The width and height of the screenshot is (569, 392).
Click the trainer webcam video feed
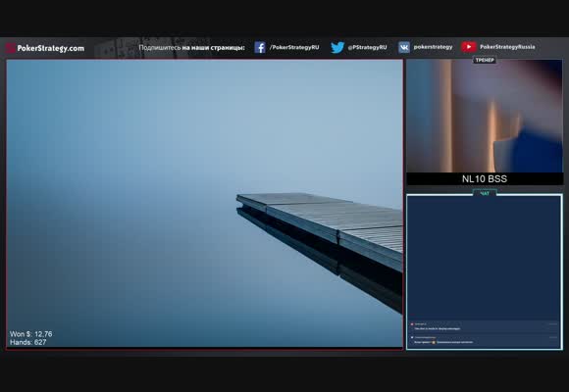(x=485, y=116)
